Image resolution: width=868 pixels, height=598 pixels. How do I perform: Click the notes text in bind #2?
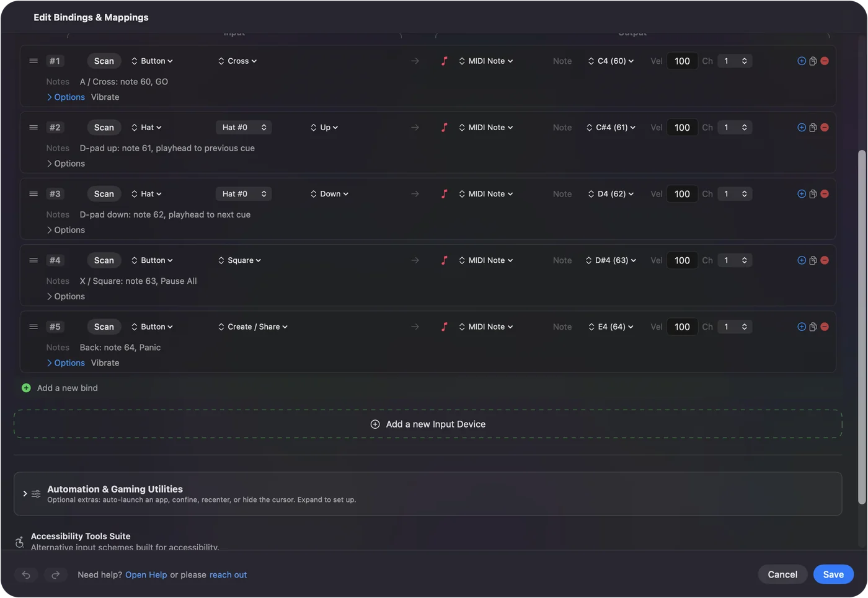click(167, 148)
